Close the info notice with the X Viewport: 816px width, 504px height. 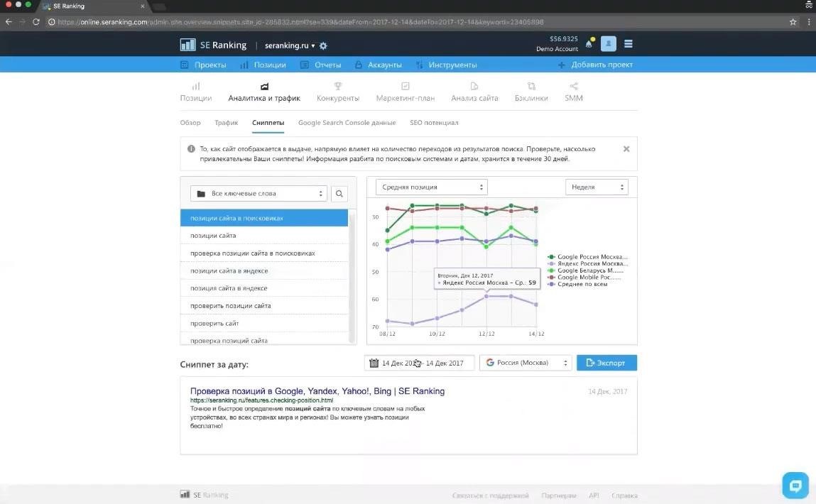coord(626,149)
